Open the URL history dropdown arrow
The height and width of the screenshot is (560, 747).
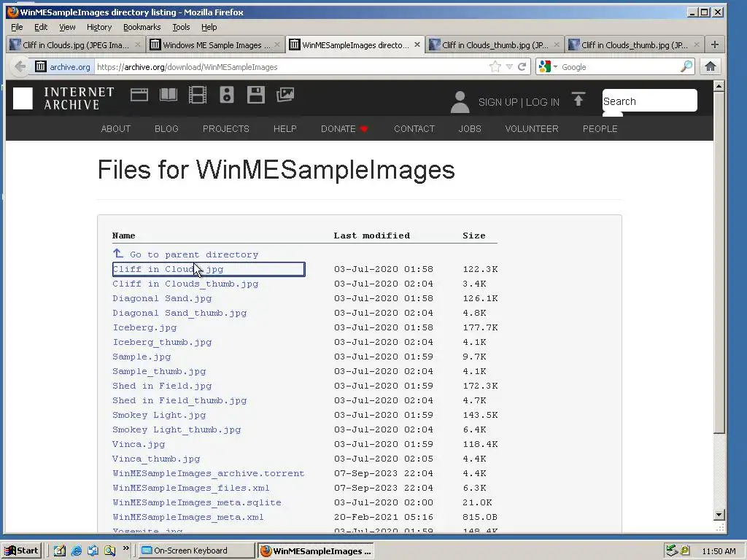point(509,66)
